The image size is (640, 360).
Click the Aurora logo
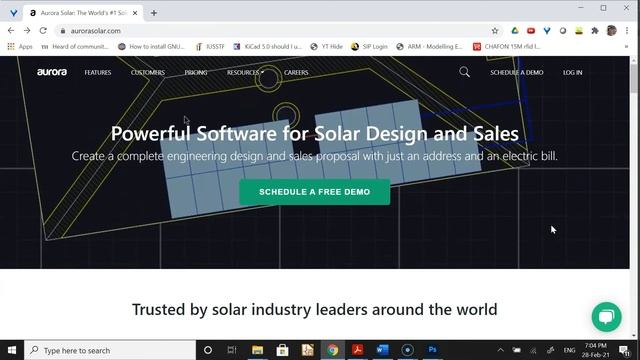52,72
